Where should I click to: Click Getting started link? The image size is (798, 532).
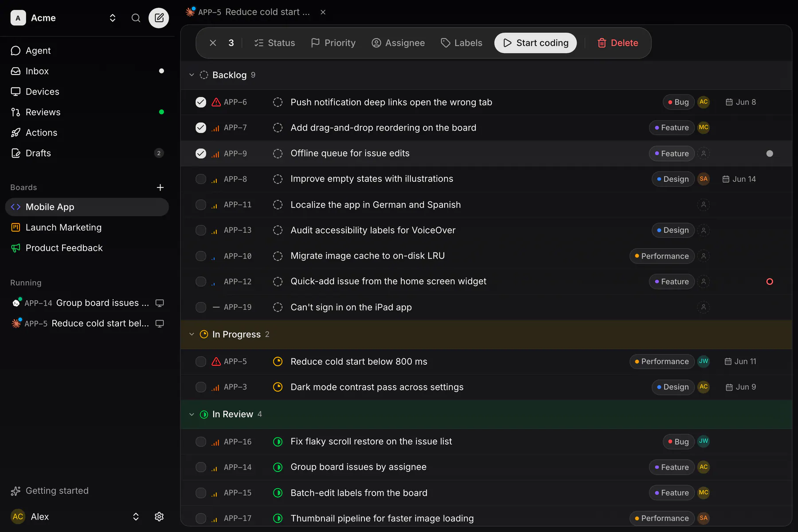[50, 491]
